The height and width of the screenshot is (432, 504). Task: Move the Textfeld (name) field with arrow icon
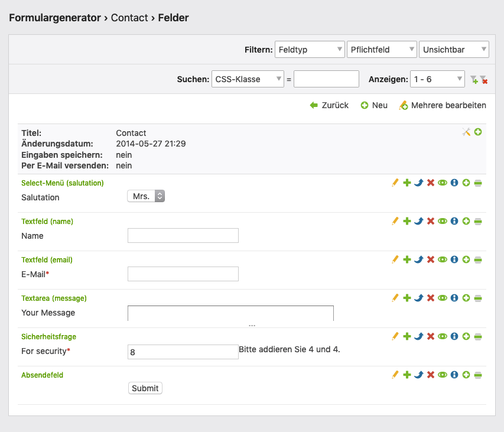(419, 221)
